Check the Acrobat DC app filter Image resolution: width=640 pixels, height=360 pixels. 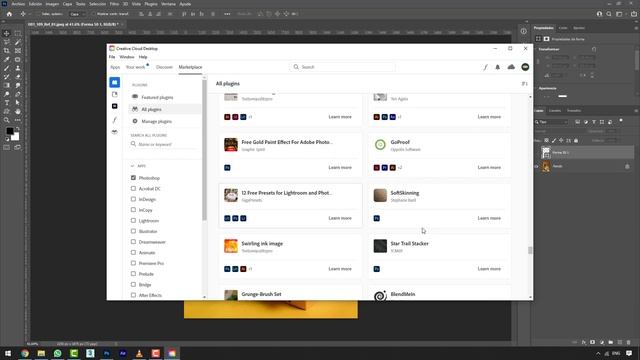click(133, 189)
